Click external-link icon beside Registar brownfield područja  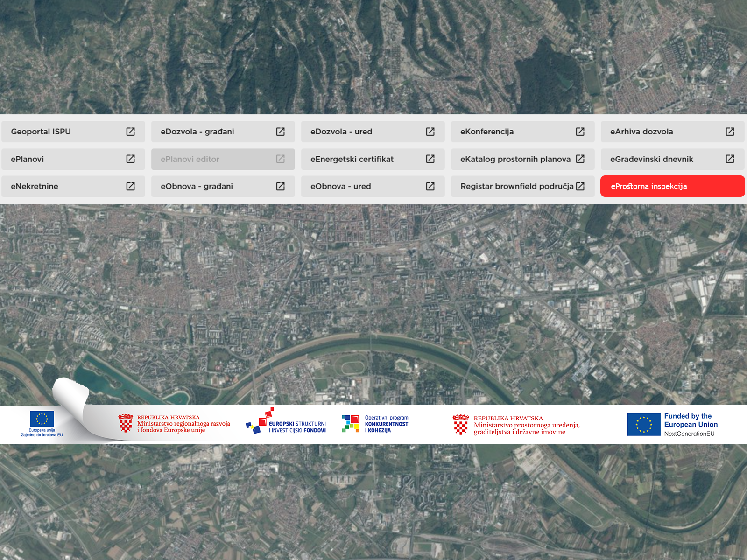coord(580,186)
